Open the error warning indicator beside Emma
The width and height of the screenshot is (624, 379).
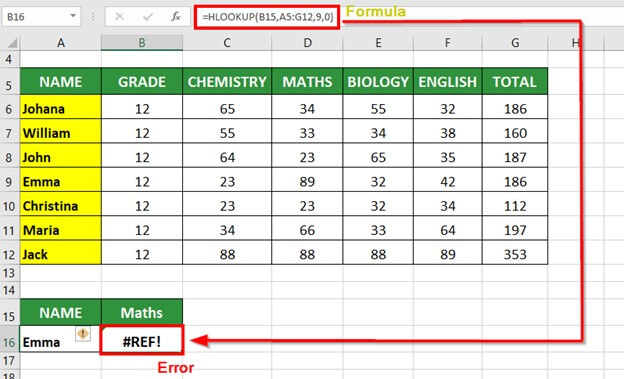click(x=83, y=333)
